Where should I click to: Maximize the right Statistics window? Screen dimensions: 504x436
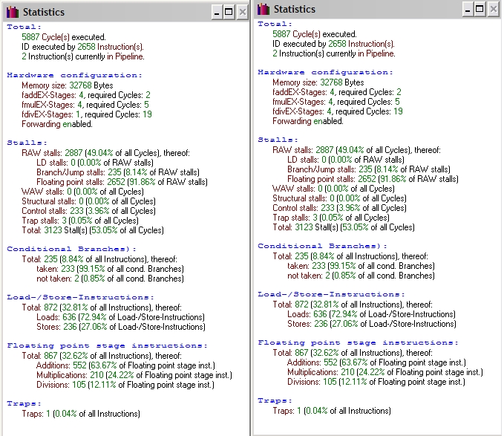click(x=480, y=9)
